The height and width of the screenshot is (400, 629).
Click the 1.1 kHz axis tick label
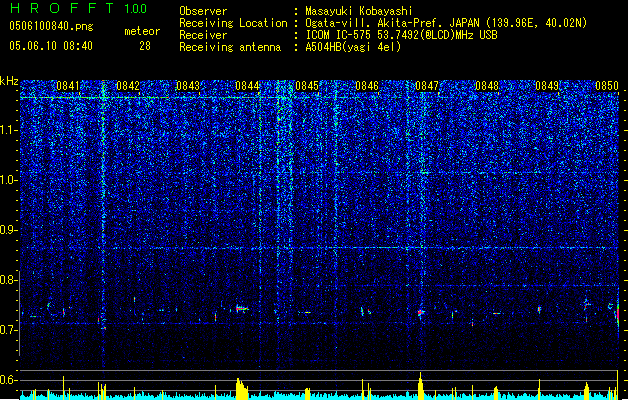(x=9, y=130)
